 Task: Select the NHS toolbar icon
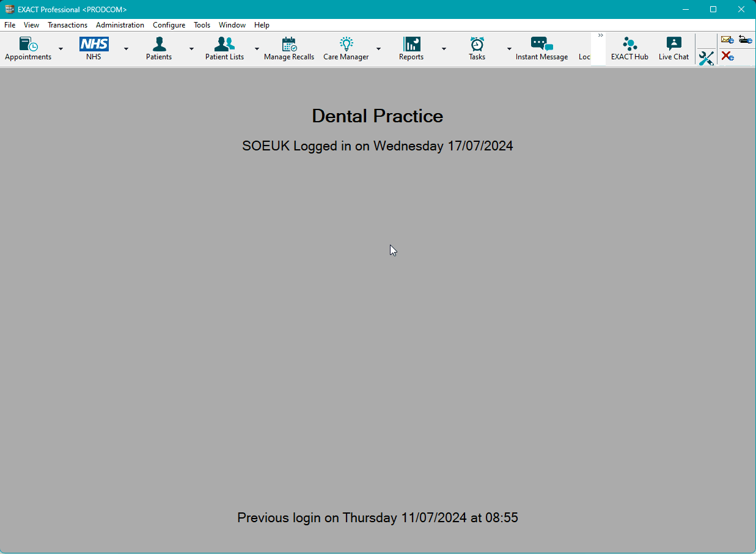point(94,46)
